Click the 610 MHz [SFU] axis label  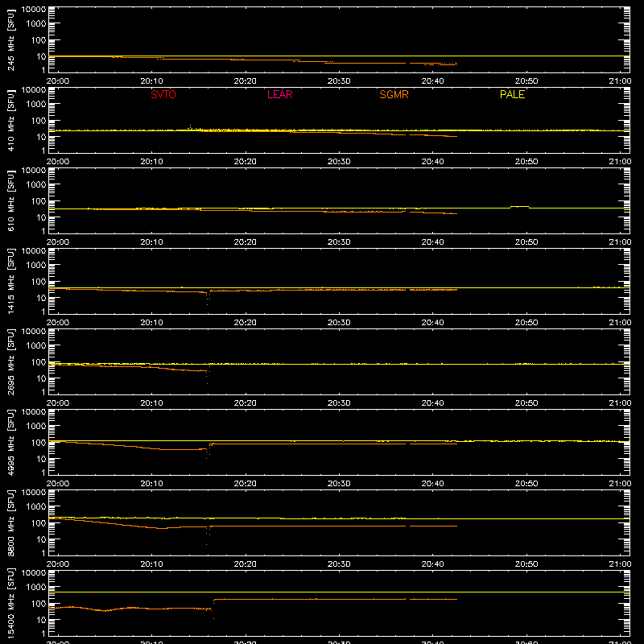pyautogui.click(x=11, y=200)
